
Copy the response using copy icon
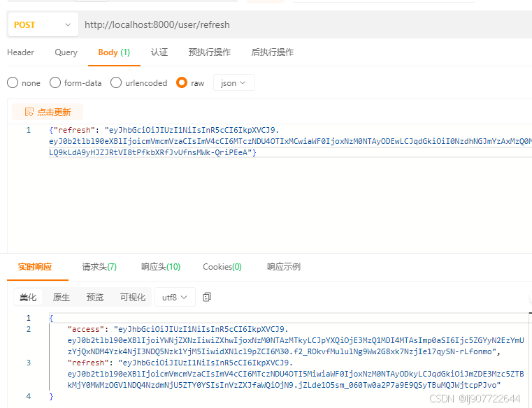[x=207, y=297]
